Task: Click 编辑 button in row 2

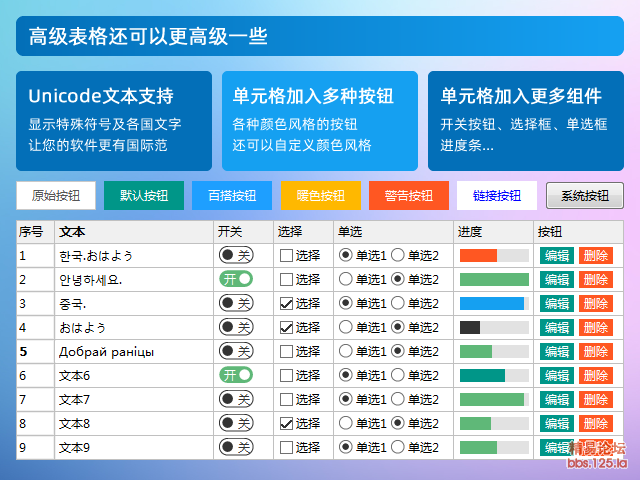Action: [x=557, y=280]
